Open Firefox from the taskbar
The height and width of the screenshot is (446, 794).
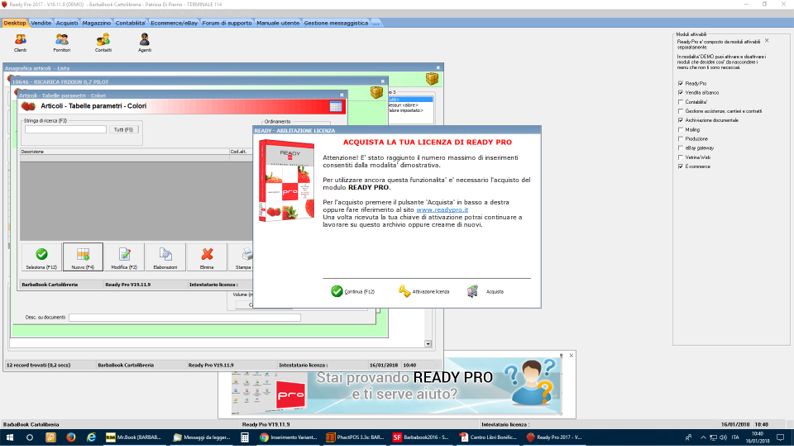click(71, 437)
